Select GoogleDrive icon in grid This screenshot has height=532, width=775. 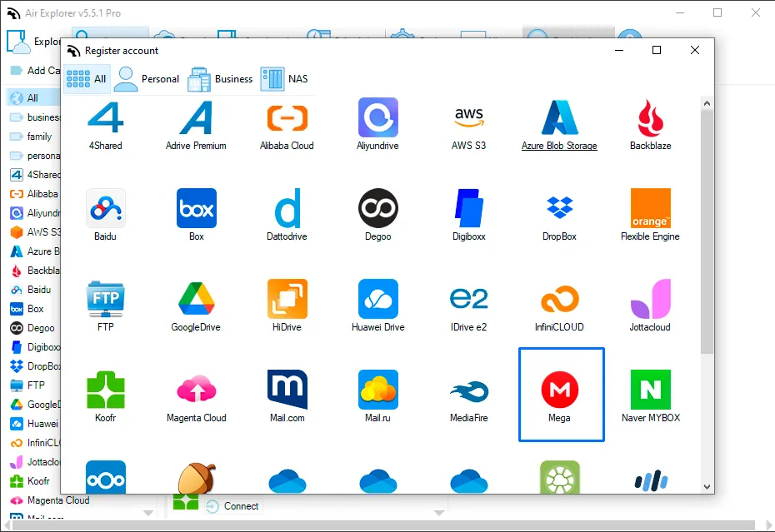point(196,299)
